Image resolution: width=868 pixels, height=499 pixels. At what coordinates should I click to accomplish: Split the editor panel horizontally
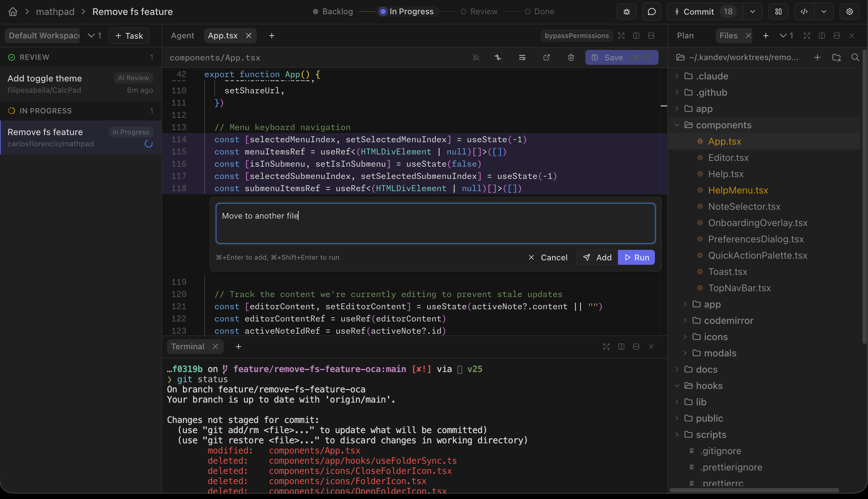click(651, 36)
